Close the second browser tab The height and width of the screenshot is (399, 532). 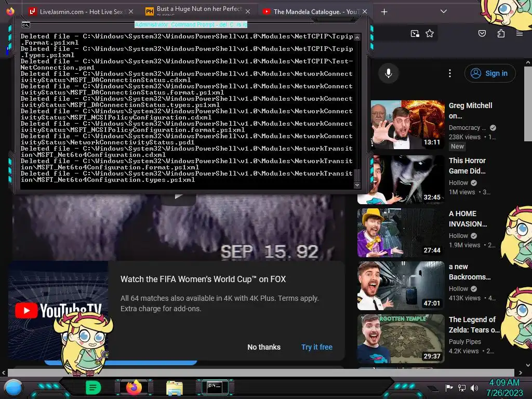pos(248,12)
